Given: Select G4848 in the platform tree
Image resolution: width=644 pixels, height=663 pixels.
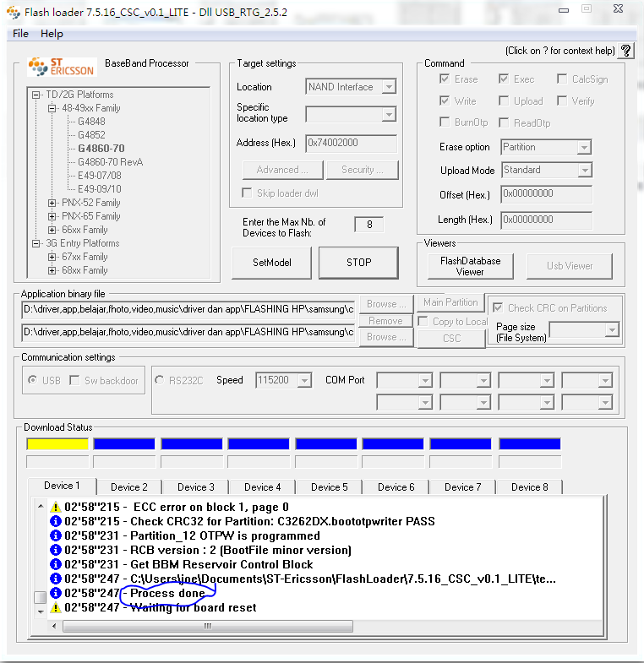Looking at the screenshot, I should point(91,122).
